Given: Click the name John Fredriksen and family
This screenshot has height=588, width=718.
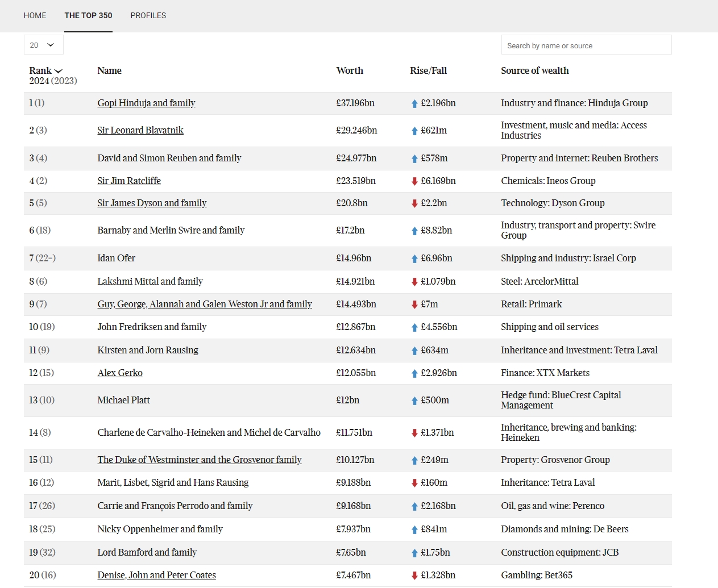Looking at the screenshot, I should click(x=152, y=327).
